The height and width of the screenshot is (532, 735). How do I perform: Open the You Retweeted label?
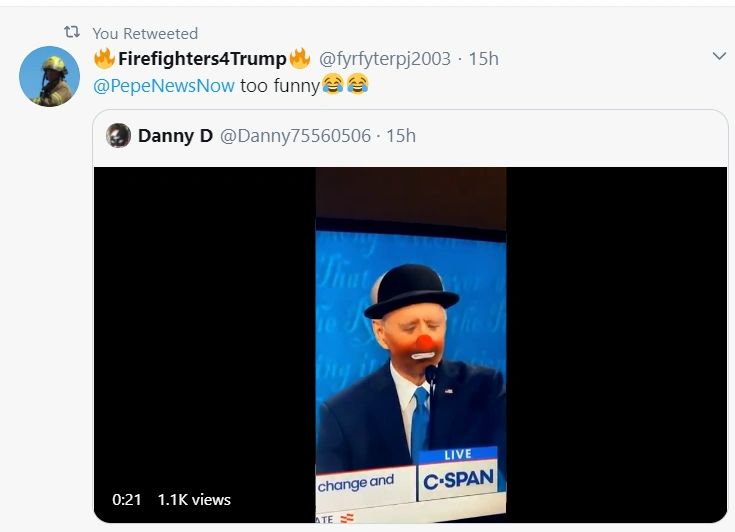[145, 34]
